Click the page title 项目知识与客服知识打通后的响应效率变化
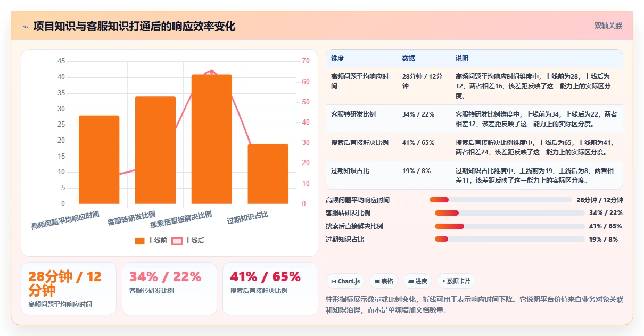The height and width of the screenshot is (336, 644). tap(134, 26)
